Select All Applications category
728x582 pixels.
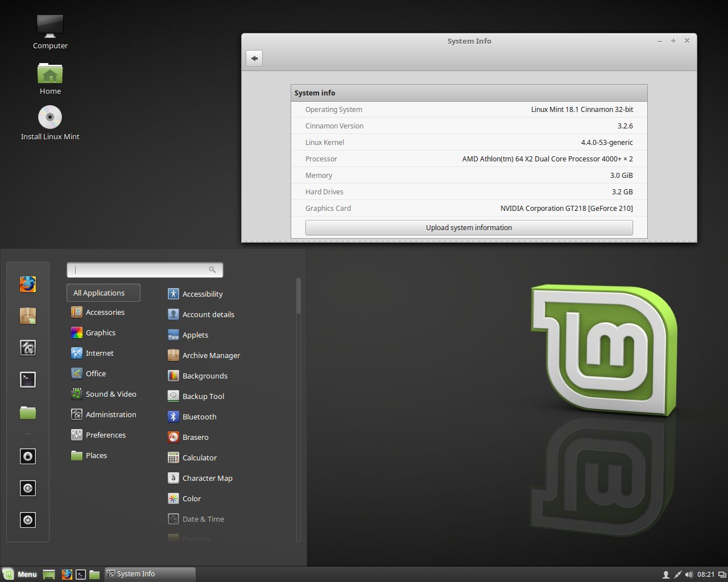pos(104,293)
